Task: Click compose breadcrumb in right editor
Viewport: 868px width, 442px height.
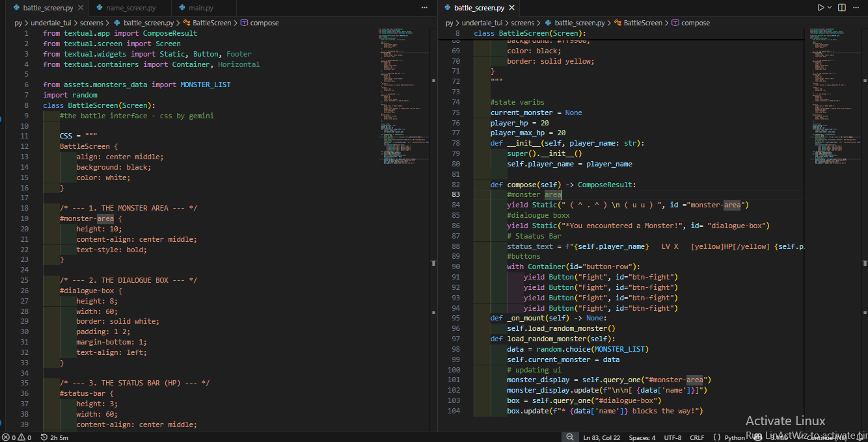Action: pyautogui.click(x=695, y=23)
